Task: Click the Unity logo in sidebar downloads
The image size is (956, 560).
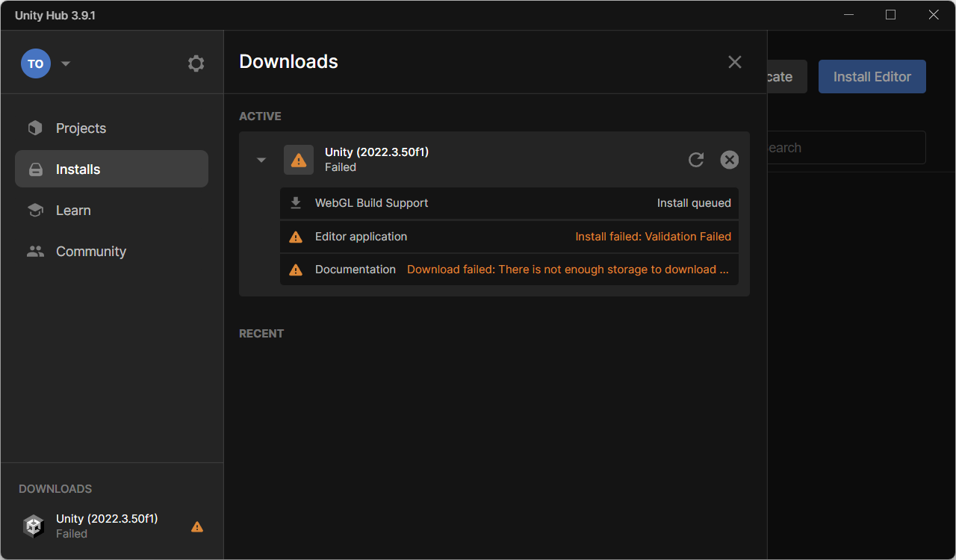Action: (x=34, y=526)
